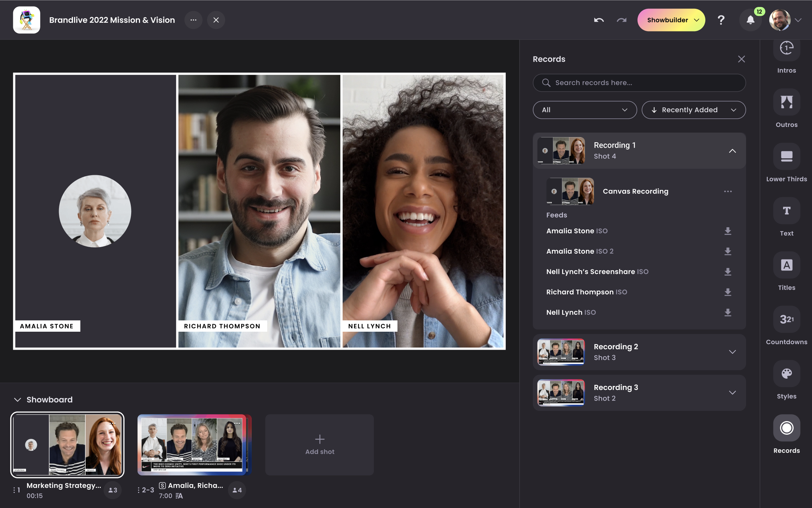
Task: Open Recently Added sort dropdown
Action: click(693, 110)
